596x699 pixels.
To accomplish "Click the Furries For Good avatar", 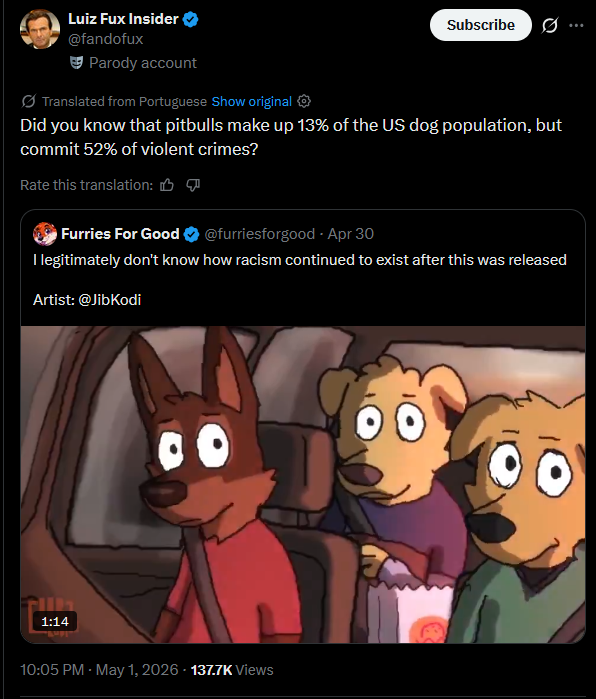I will coord(45,234).
